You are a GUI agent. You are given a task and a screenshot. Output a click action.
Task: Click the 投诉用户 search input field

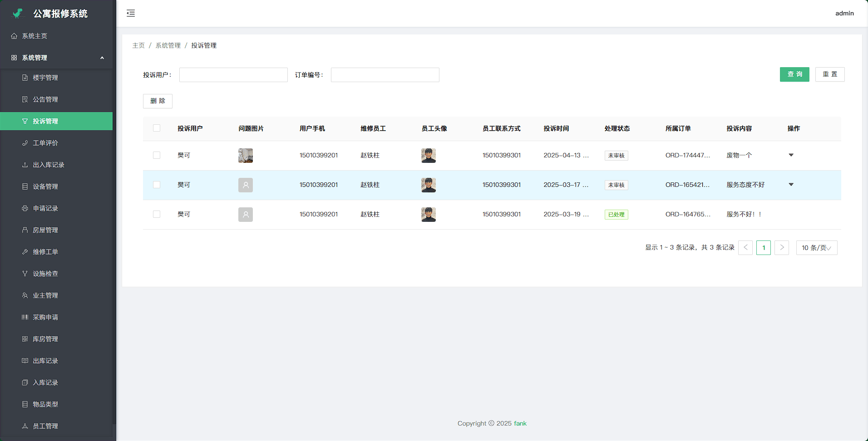tap(233, 75)
